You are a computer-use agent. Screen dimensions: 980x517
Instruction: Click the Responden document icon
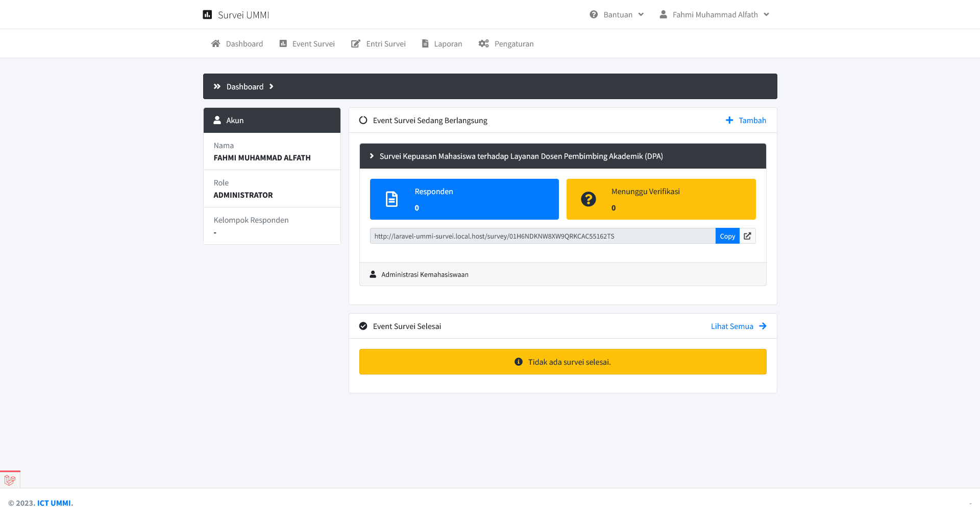[391, 199]
